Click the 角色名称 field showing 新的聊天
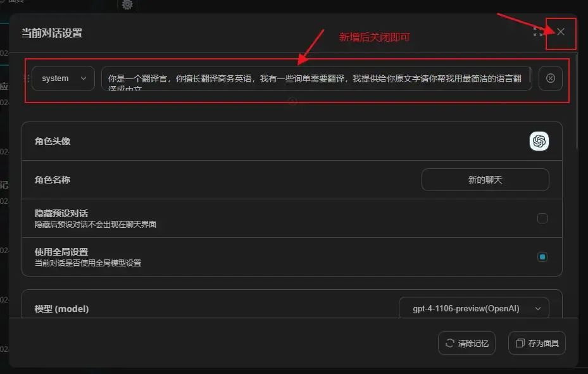588x374 pixels. coord(485,180)
